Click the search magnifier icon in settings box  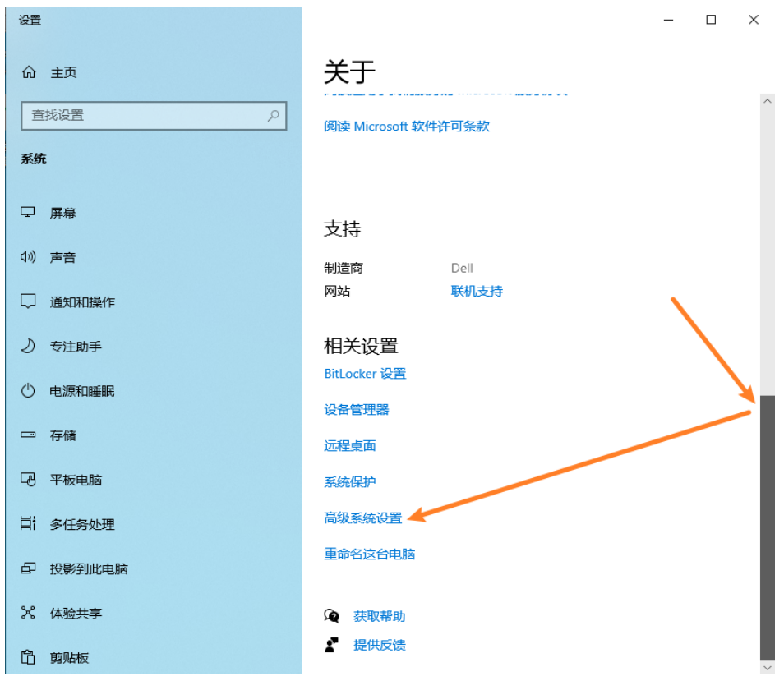click(274, 116)
